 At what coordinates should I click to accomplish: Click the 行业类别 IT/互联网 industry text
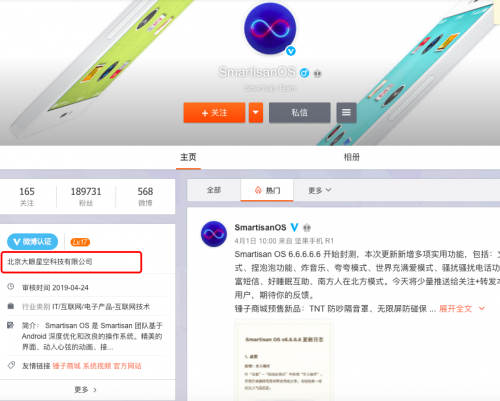[x=86, y=307]
